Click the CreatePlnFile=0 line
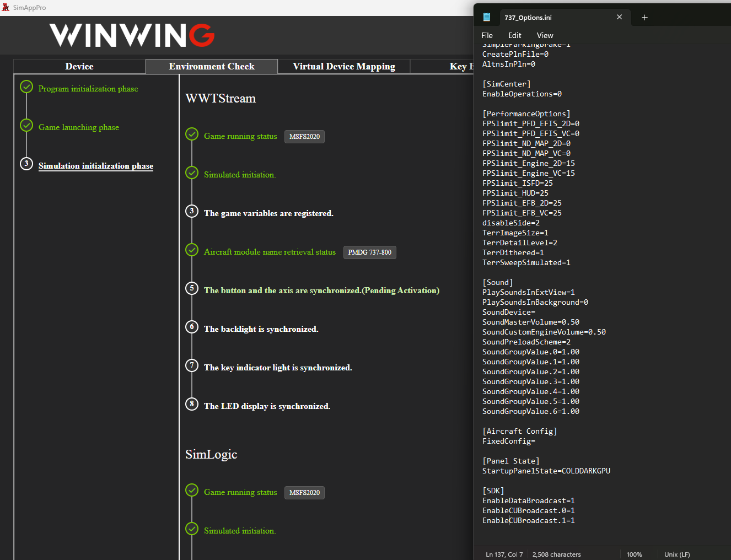This screenshot has width=731, height=560. pyautogui.click(x=515, y=55)
